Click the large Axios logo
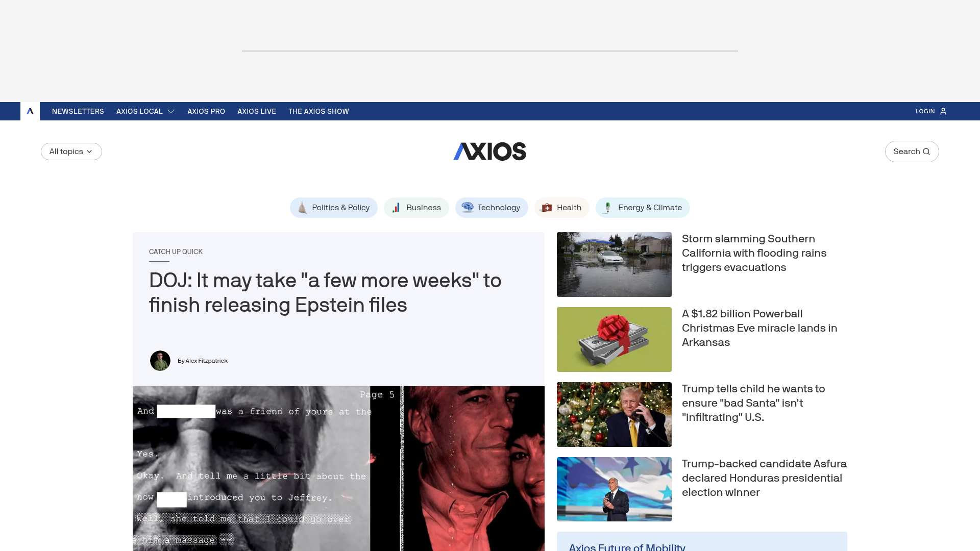Viewport: 980px width, 551px height. point(490,152)
